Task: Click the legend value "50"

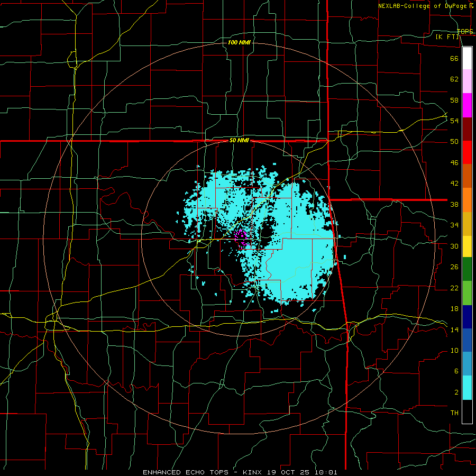Action: [454, 142]
